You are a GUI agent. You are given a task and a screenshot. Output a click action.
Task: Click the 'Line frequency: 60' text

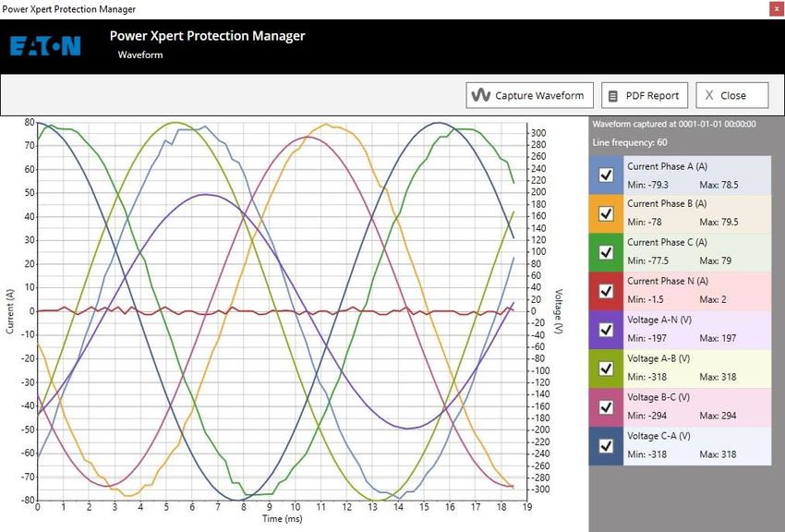pyautogui.click(x=630, y=142)
